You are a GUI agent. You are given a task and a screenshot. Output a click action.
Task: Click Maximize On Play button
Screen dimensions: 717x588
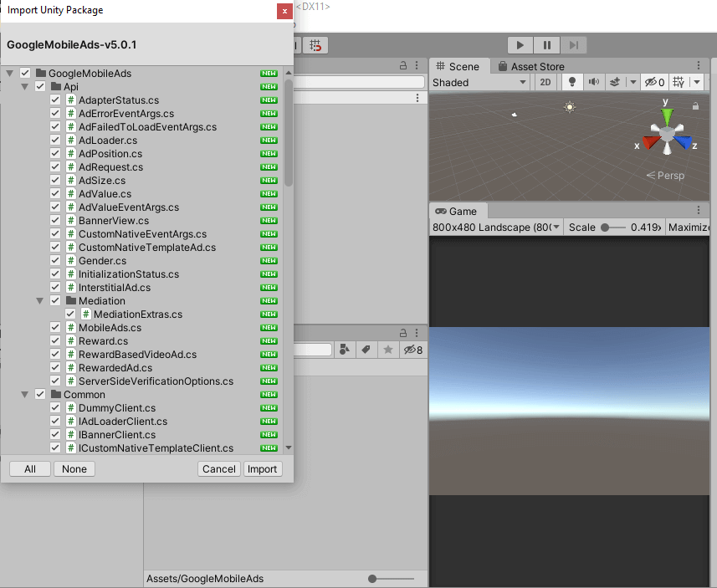[x=689, y=228]
